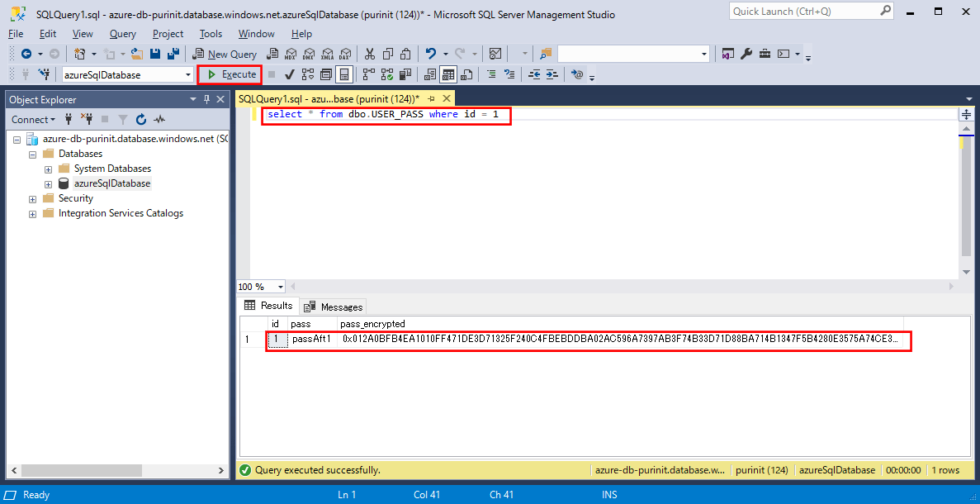Click the Navigate Backward arrow icon

(26, 55)
